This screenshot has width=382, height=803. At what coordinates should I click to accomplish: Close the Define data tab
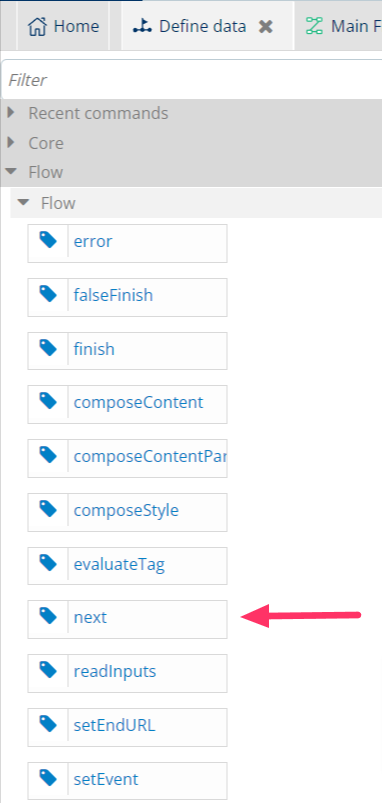point(265,26)
